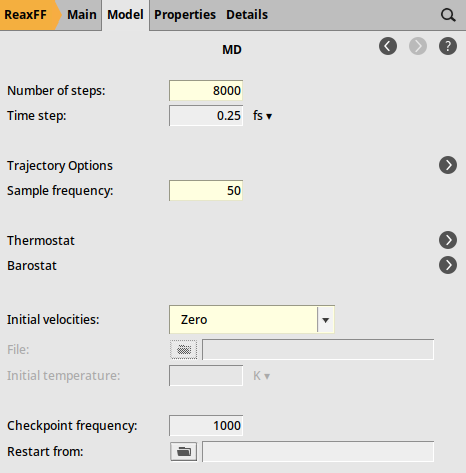
Task: Open the Time step unit fs dropdown
Action: (x=262, y=116)
